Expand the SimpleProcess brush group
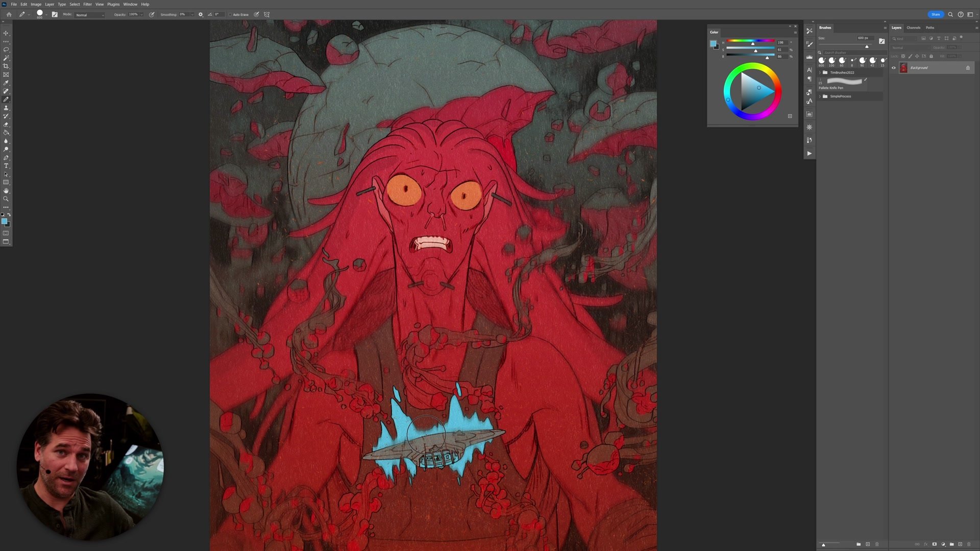This screenshot has height=551, width=980. tap(821, 96)
